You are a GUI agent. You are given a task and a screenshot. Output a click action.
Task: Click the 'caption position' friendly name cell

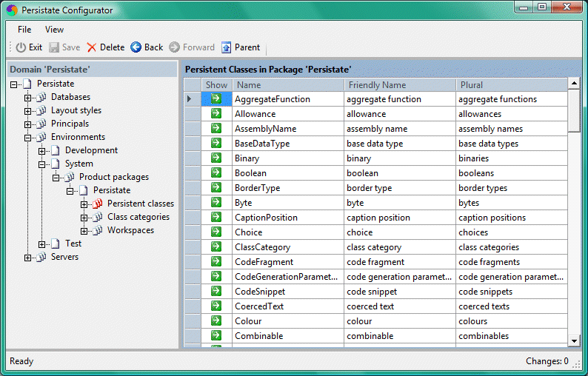(x=400, y=218)
